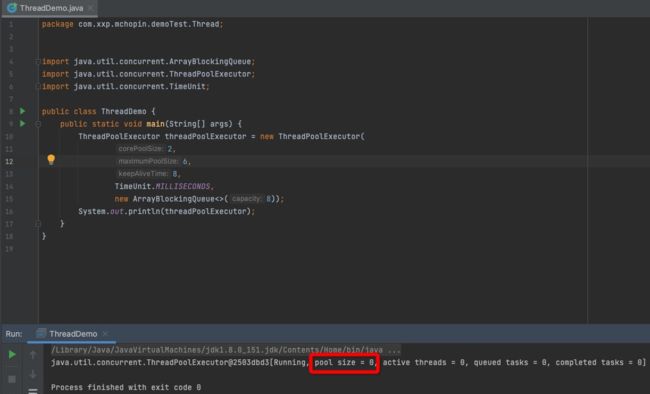Screen dimensions: 650x394
Task: Click the java.util.concurrent.ThreadPoolExecutor@ output text
Action: [141, 362]
